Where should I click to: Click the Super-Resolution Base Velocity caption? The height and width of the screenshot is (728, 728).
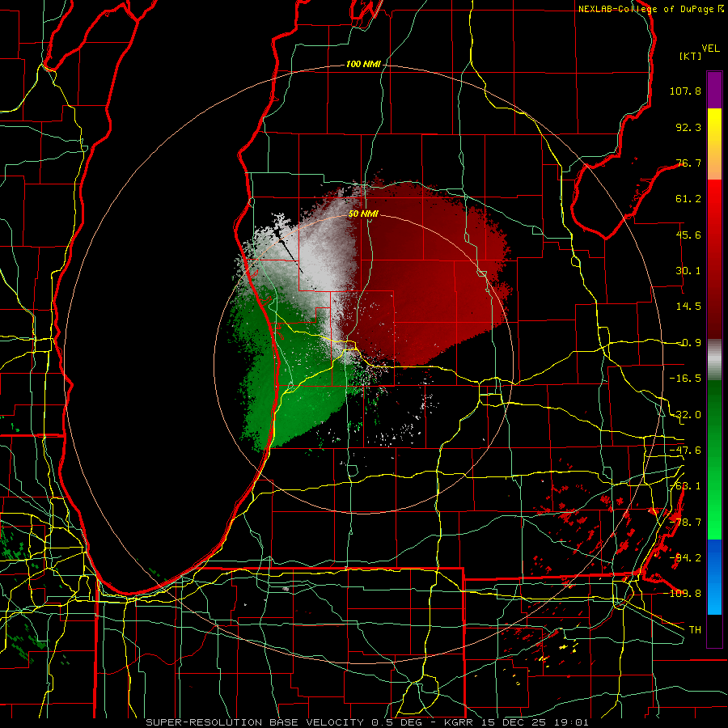click(x=367, y=722)
